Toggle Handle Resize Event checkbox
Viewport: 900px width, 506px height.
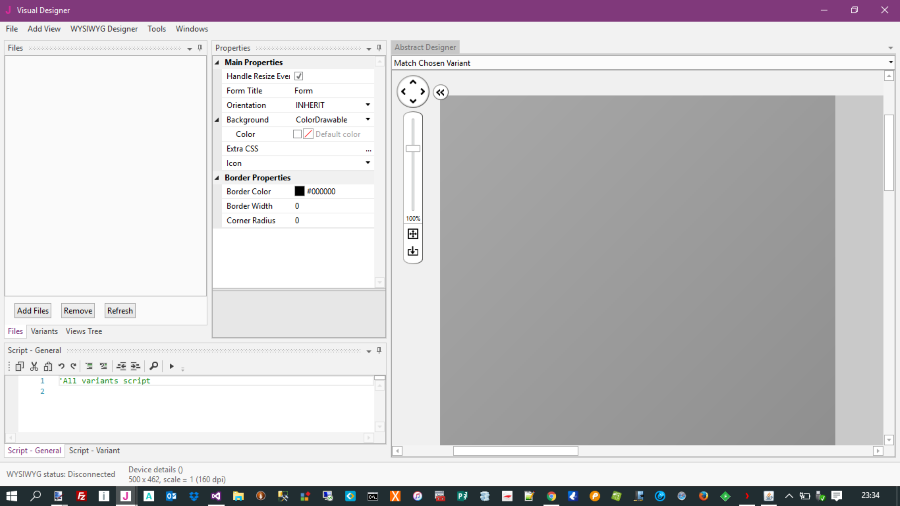click(x=298, y=76)
